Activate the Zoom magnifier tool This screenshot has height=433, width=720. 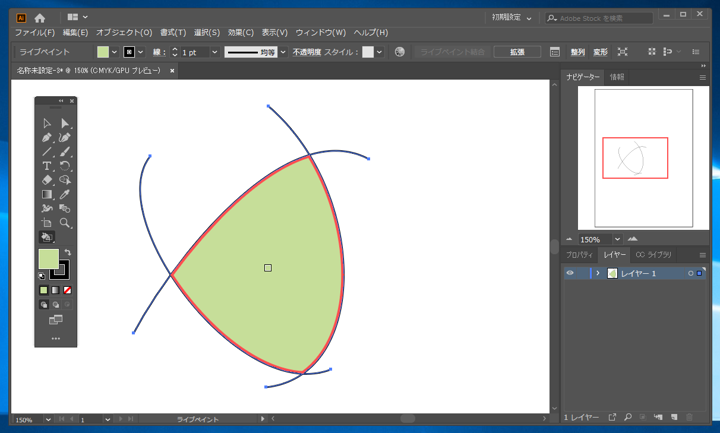tap(65, 223)
